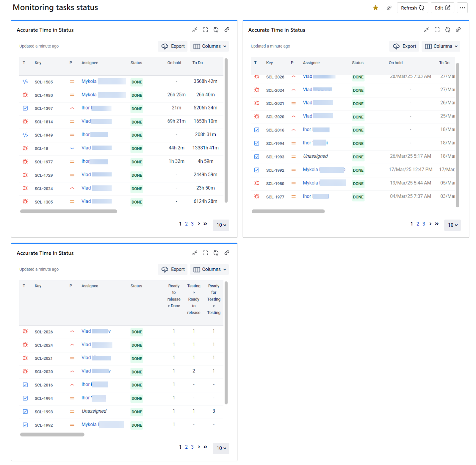Open the Columns dropdown in the top-right gadget
Image resolution: width=476 pixels, height=465 pixels.
(x=441, y=46)
